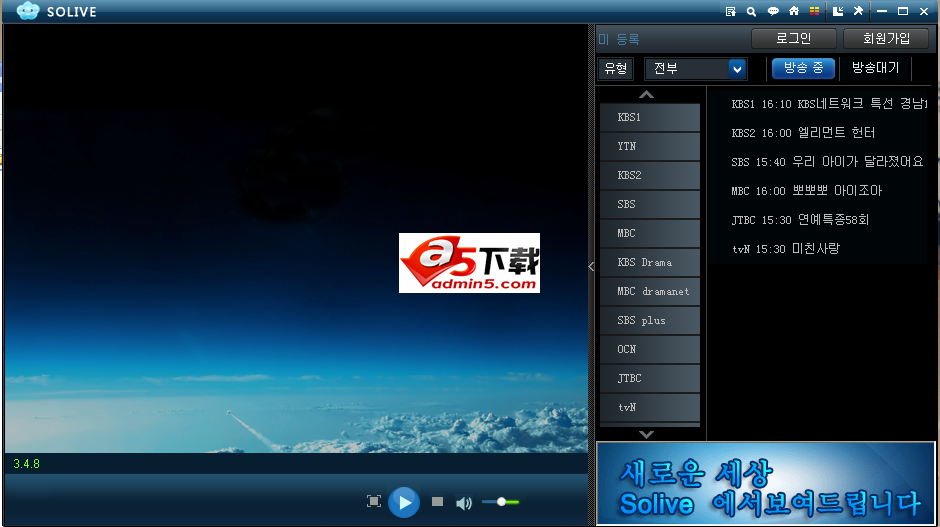Switch to the 방송 중 tab
Image resolution: width=940 pixels, height=527 pixels.
803,68
